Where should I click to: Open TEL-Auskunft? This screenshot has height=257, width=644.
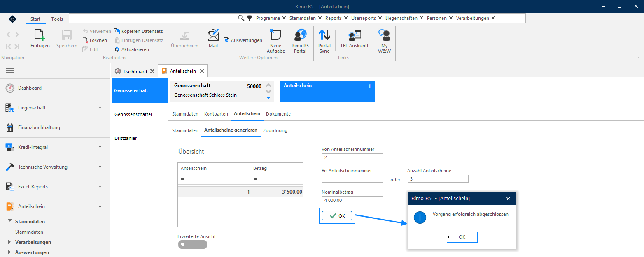[x=354, y=39]
